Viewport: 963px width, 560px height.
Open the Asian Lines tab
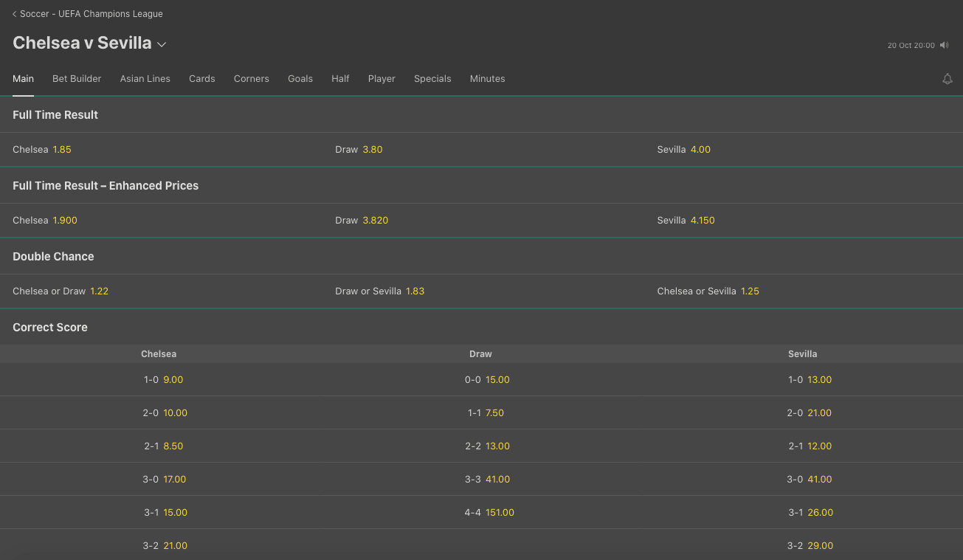pyautogui.click(x=145, y=79)
